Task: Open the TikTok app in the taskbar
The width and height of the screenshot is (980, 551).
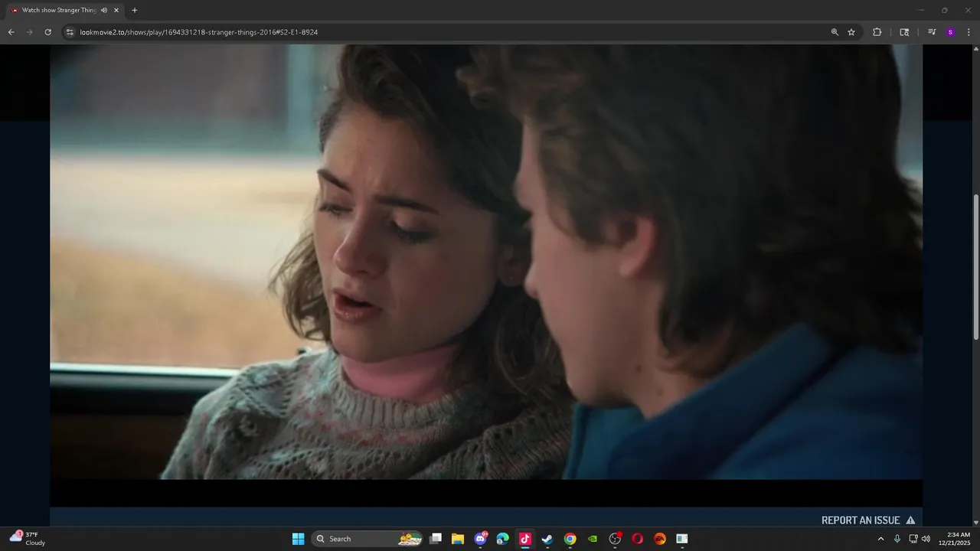Action: [x=525, y=539]
